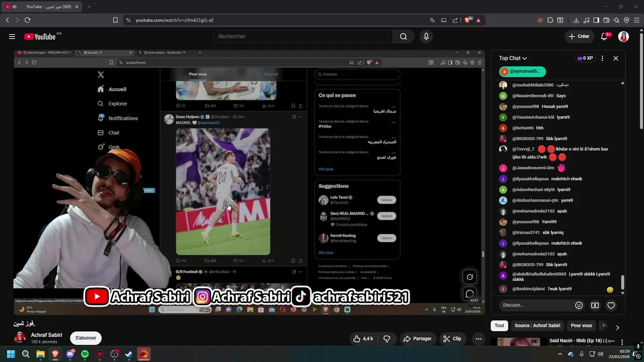Show hidden system tray icons chevron
Image resolution: width=644 pixels, height=362 pixels.
tap(560, 354)
